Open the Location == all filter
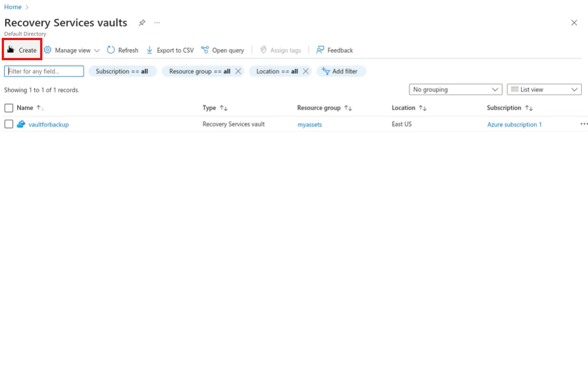This screenshot has width=588, height=369. [x=277, y=71]
